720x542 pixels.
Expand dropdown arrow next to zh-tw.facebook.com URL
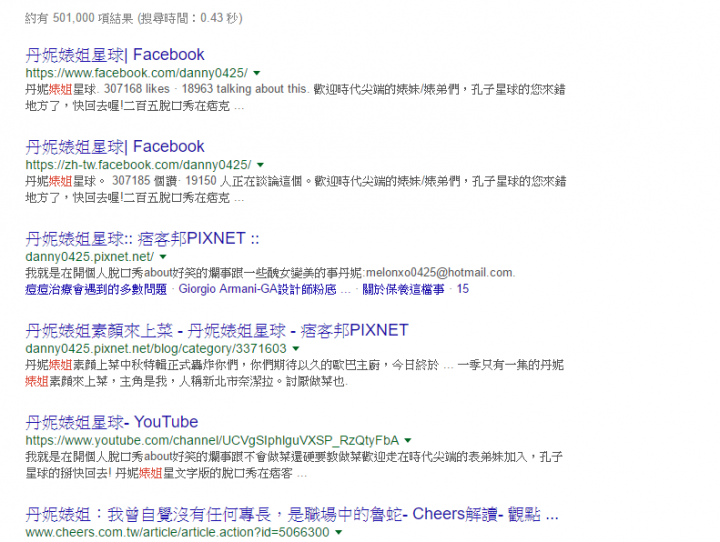click(261, 165)
